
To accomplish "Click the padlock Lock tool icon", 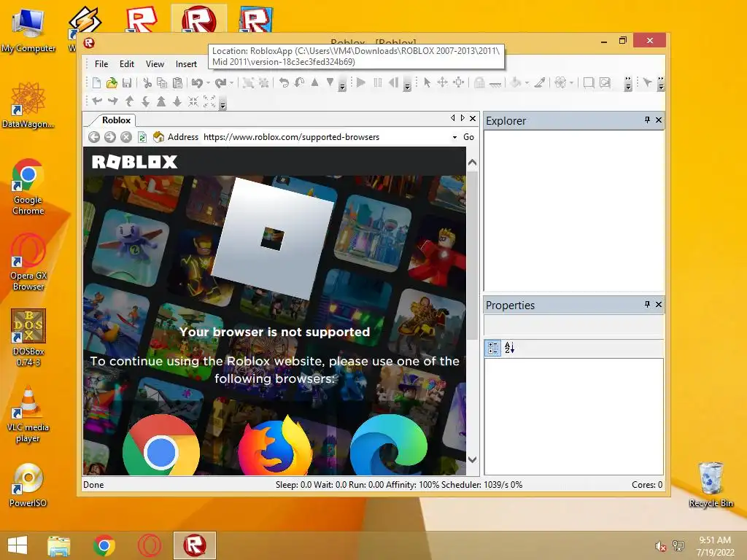I will (x=479, y=83).
